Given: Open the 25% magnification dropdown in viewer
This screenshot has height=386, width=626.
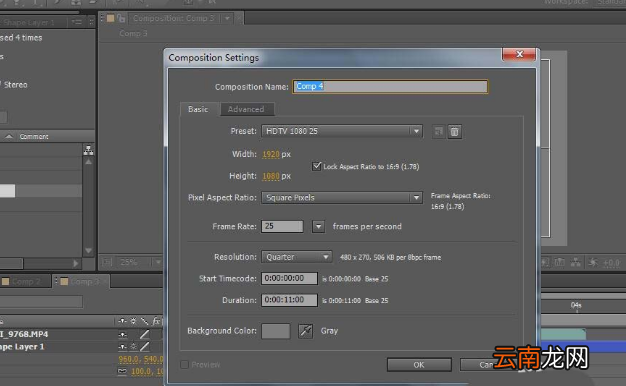Looking at the screenshot, I should point(158,262).
